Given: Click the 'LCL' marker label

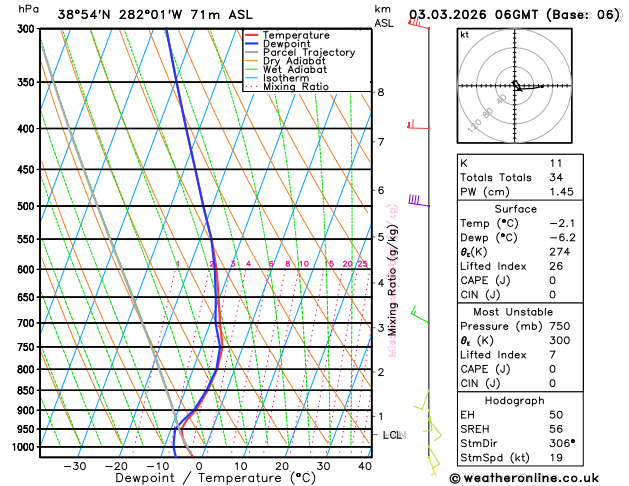Looking at the screenshot, I should click(x=393, y=435).
